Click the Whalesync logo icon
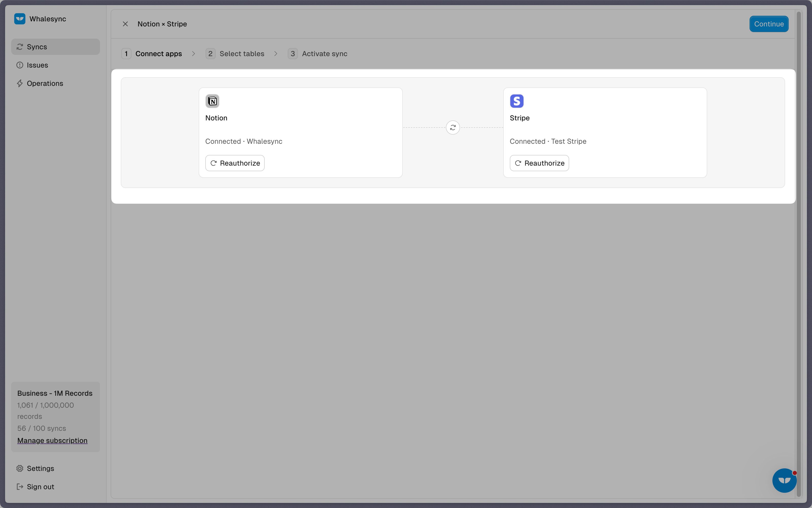 tap(20, 19)
